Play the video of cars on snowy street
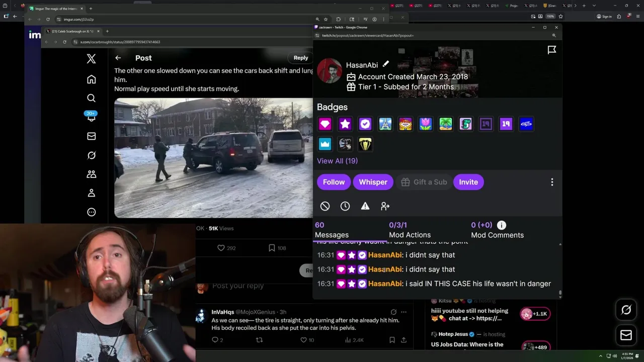 [213, 158]
